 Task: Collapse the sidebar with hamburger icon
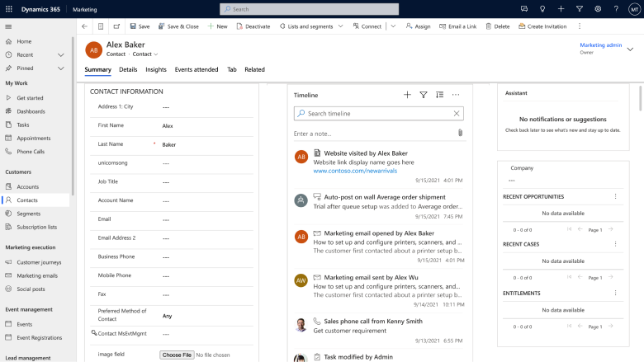click(x=8, y=26)
